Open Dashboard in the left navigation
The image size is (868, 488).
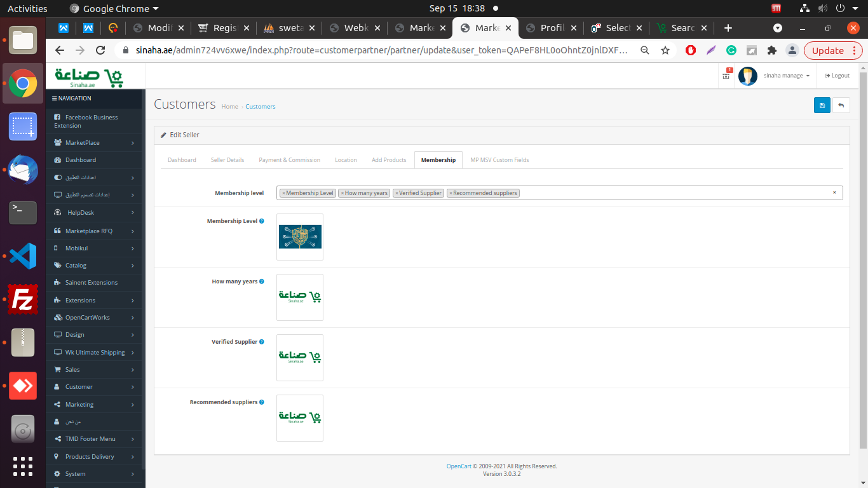coord(93,160)
